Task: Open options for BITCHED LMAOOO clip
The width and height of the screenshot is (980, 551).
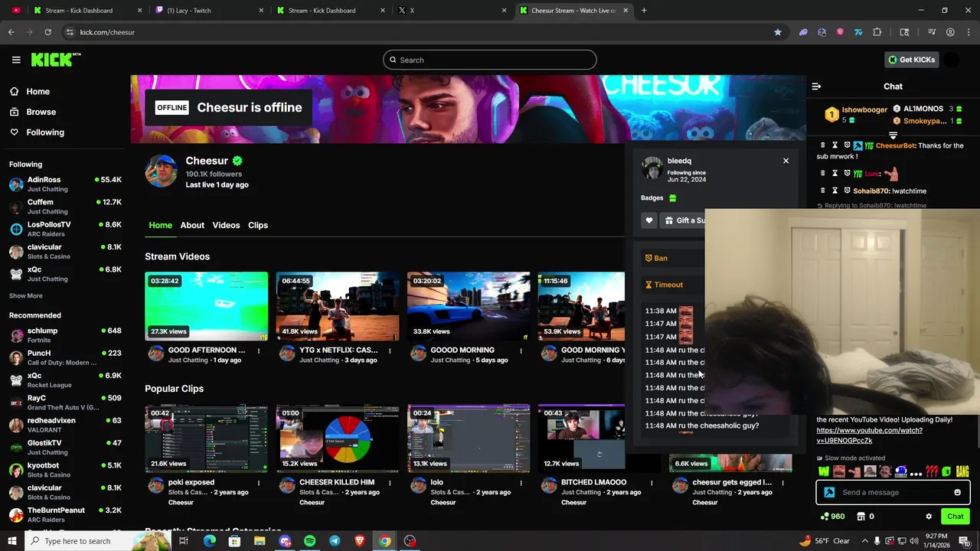Action: (x=652, y=483)
